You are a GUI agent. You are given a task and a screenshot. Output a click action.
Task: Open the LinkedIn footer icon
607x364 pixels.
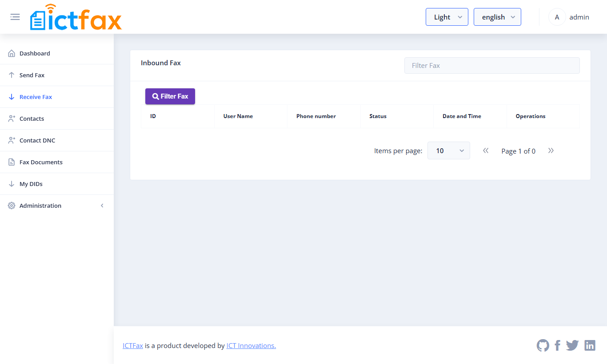(590, 345)
